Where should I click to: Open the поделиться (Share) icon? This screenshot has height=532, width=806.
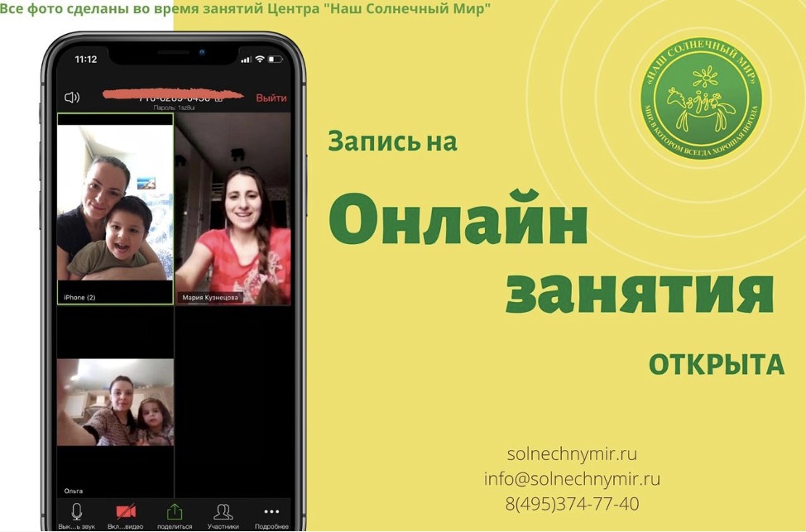point(176,511)
